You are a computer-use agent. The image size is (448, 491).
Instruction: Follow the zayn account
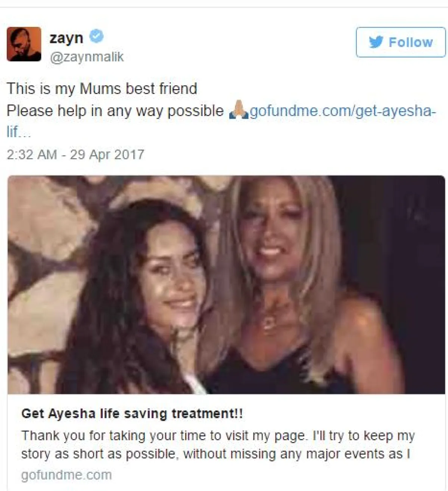[x=401, y=42]
